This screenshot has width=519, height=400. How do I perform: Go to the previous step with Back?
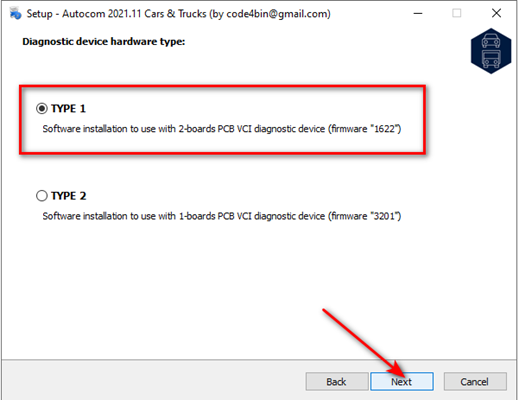tap(337, 382)
